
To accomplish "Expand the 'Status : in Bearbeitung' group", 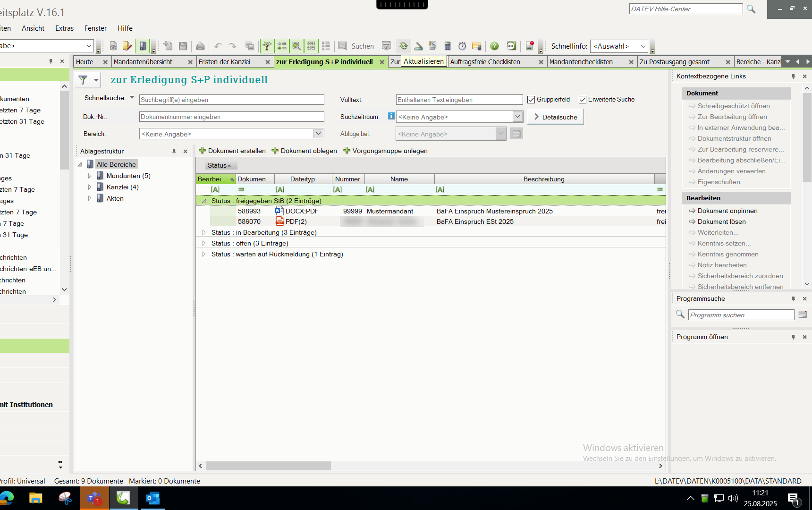I will pyautogui.click(x=204, y=232).
